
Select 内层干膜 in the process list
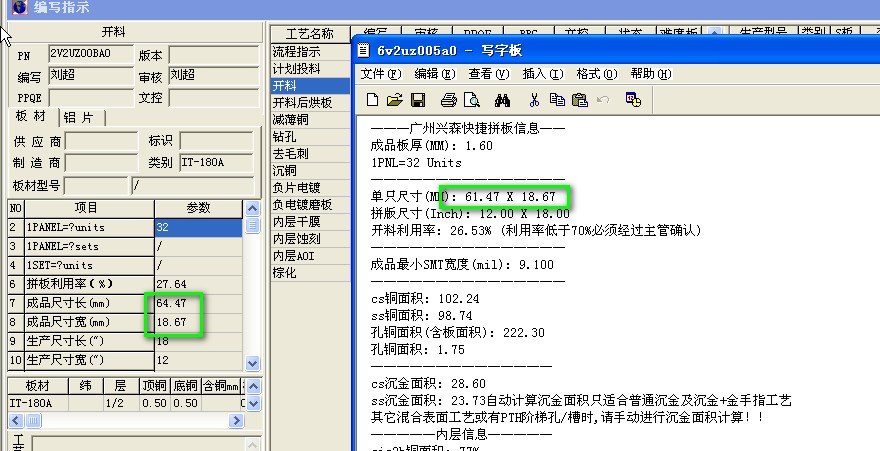310,222
